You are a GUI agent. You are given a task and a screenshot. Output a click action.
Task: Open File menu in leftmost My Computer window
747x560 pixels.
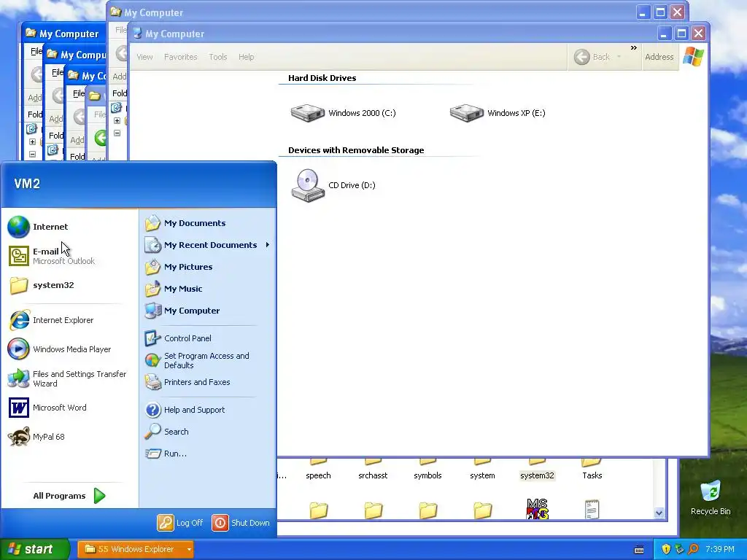coord(36,51)
